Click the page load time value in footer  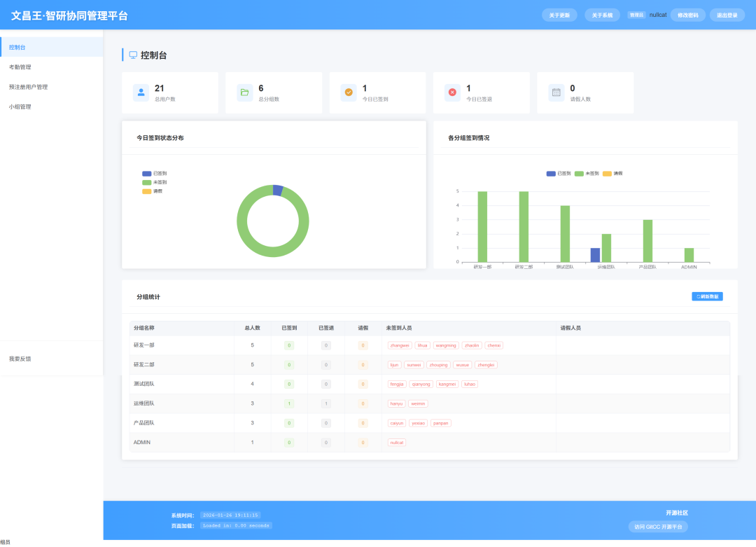237,525
